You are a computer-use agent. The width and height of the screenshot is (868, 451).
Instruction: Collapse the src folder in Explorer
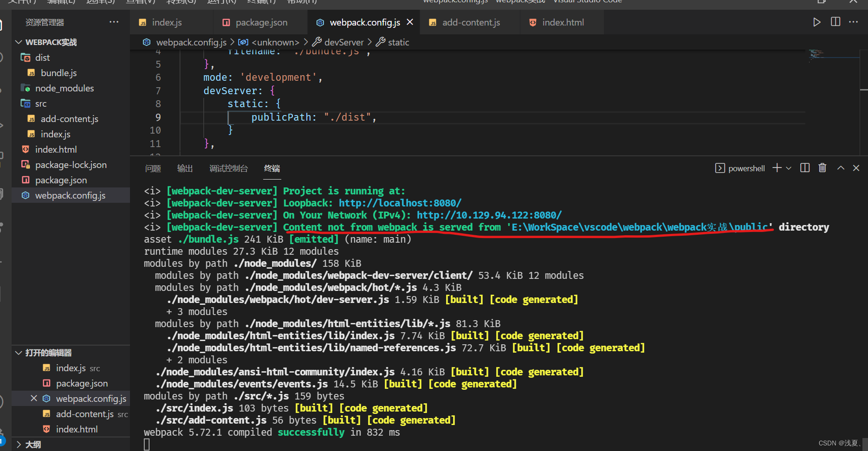40,103
